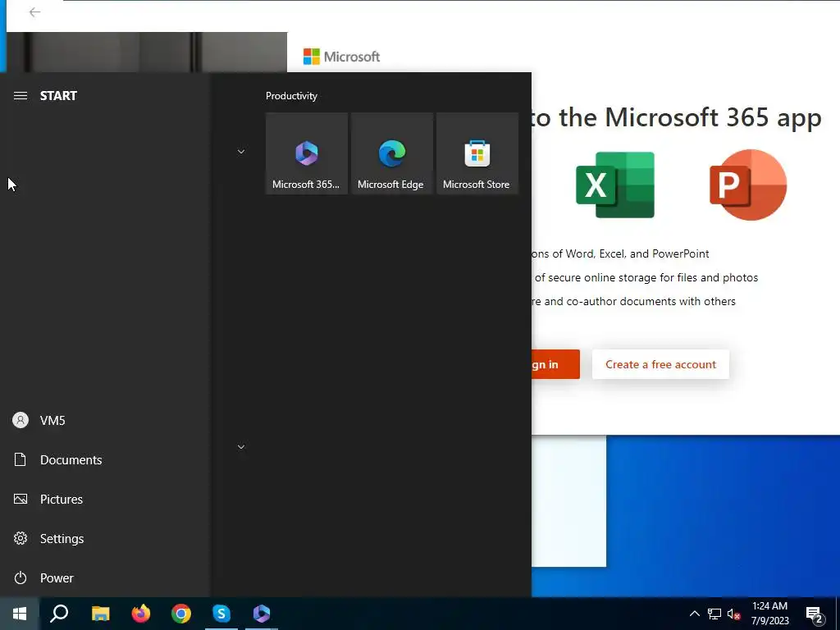Open taskbar Search
This screenshot has height=630, width=840.
coord(59,614)
